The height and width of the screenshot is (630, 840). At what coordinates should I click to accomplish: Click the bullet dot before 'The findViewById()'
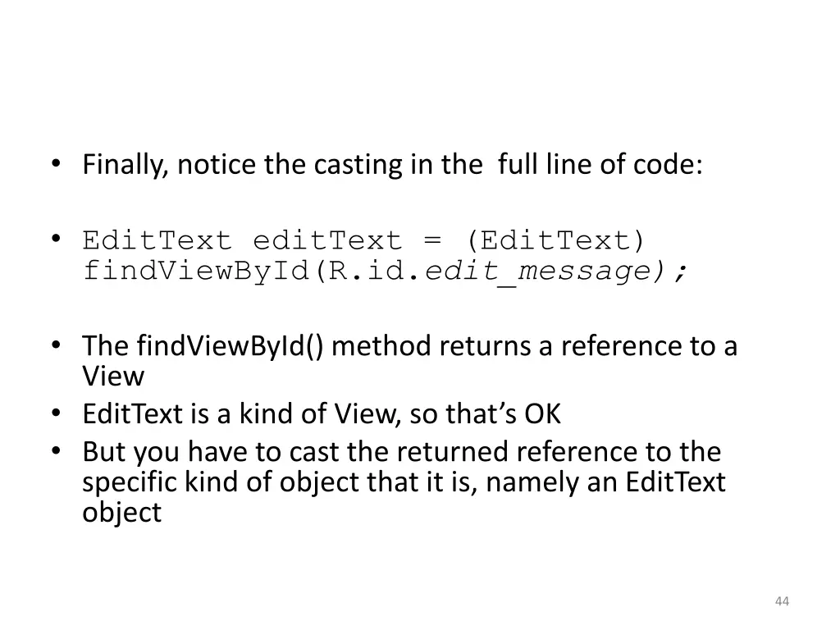point(57,345)
